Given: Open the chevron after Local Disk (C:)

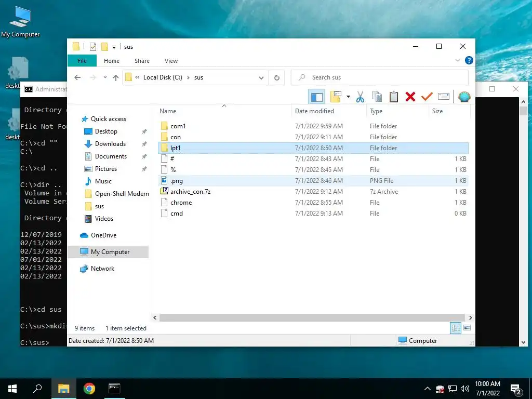Looking at the screenshot, I should (x=188, y=77).
